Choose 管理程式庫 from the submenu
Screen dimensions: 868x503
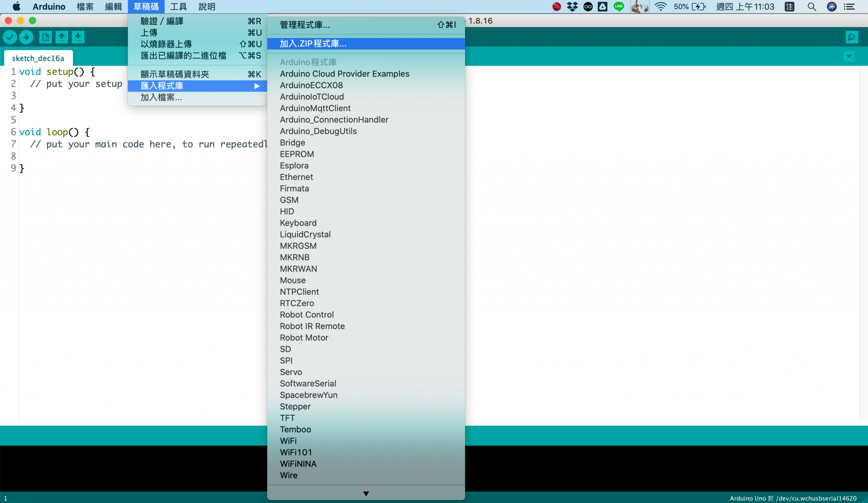coord(304,25)
